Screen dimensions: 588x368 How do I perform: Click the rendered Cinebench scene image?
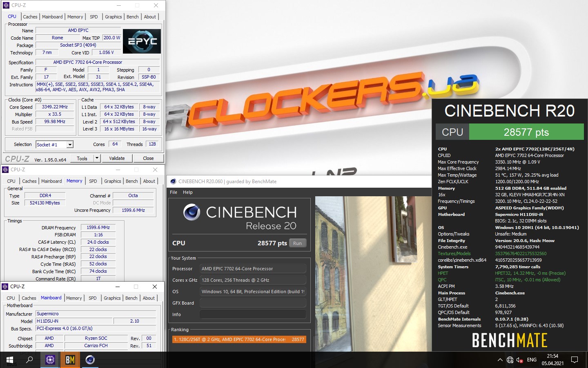(373, 274)
